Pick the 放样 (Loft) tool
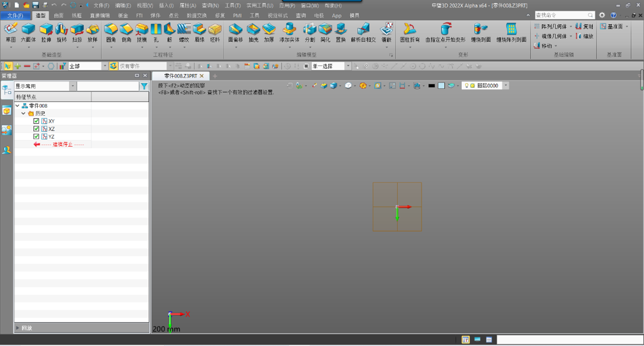The width and height of the screenshot is (644, 346). pos(92,32)
